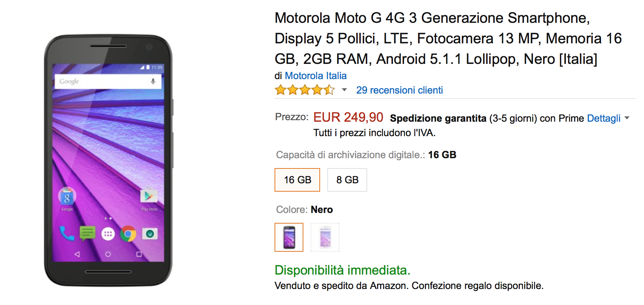
Task: Click the Google app icon on the phone
Action: click(x=67, y=197)
